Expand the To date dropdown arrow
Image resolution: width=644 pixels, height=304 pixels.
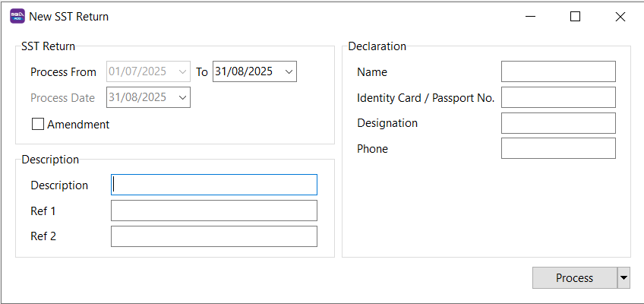pos(289,72)
